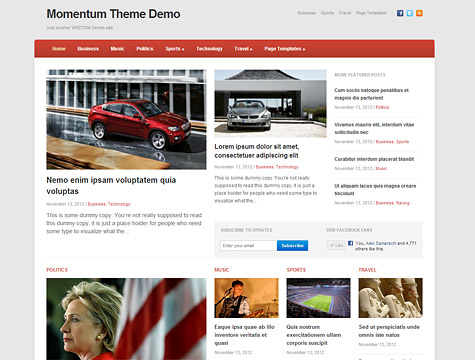Open Technology in red navigation bar

(x=209, y=49)
